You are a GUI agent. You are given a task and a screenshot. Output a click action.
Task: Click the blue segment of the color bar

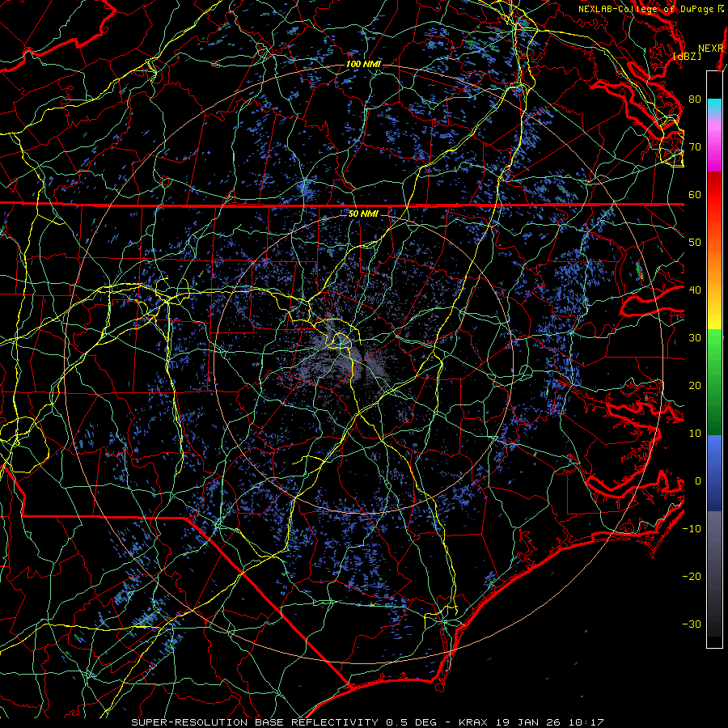(714, 472)
